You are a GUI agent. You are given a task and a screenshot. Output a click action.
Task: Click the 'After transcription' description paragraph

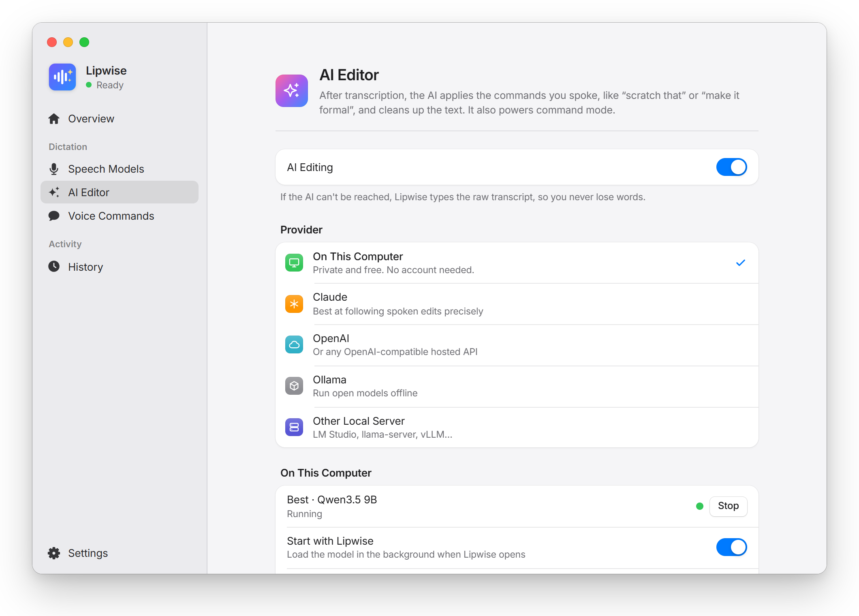pyautogui.click(x=529, y=103)
